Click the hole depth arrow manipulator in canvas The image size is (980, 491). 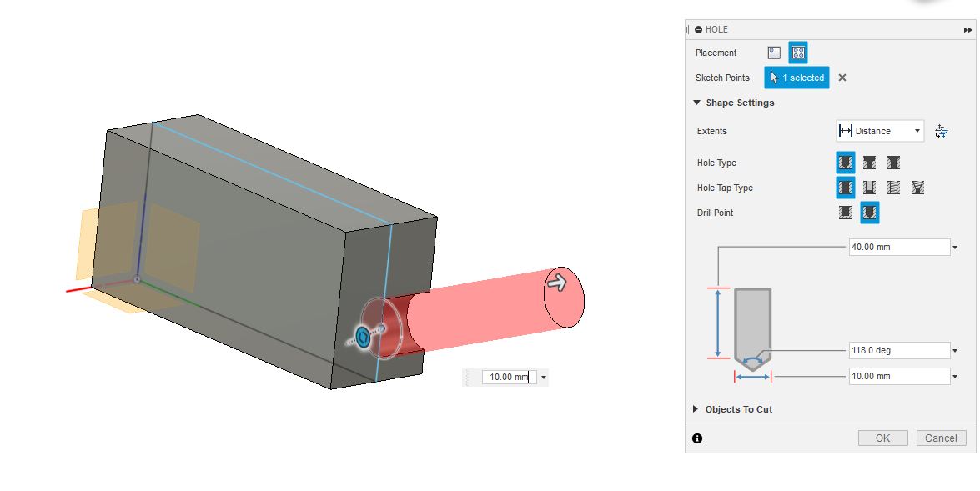coord(556,283)
